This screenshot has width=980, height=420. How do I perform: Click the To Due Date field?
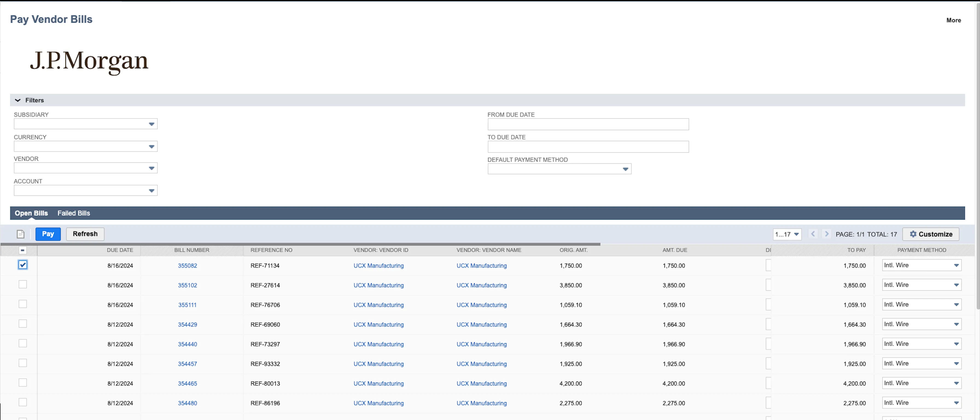point(588,147)
